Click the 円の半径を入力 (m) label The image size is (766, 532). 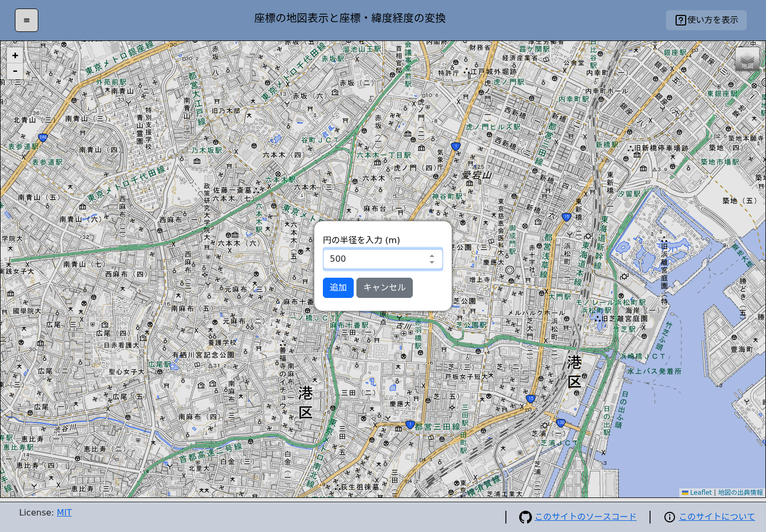click(362, 240)
